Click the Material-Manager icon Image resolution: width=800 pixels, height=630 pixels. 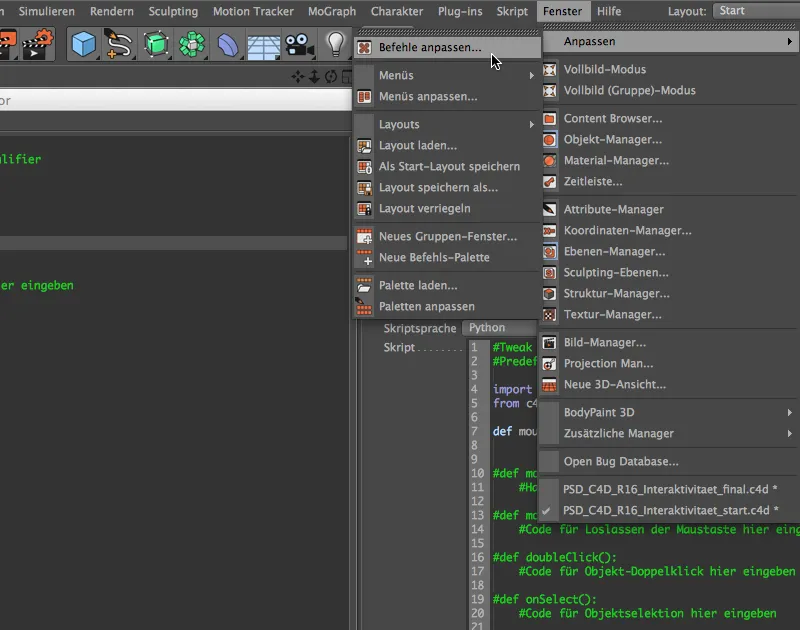(x=549, y=160)
